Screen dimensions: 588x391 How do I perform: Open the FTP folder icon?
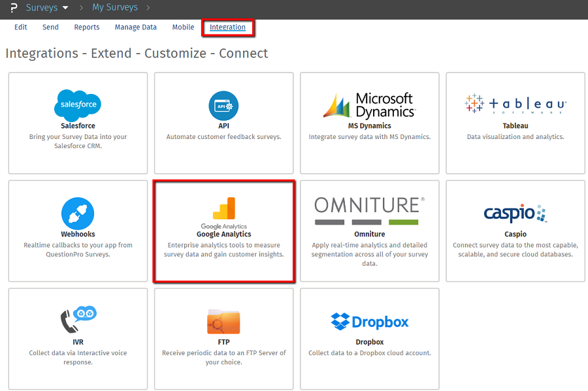point(223,321)
